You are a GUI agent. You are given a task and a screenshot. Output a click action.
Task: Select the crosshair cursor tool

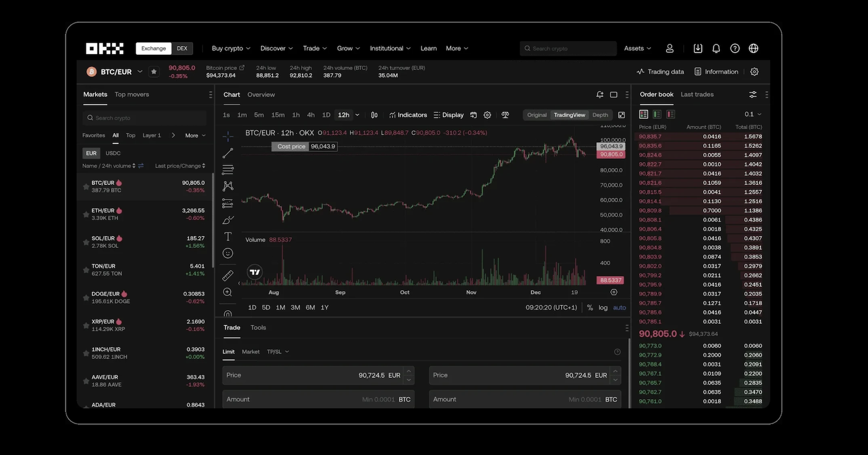[228, 136]
